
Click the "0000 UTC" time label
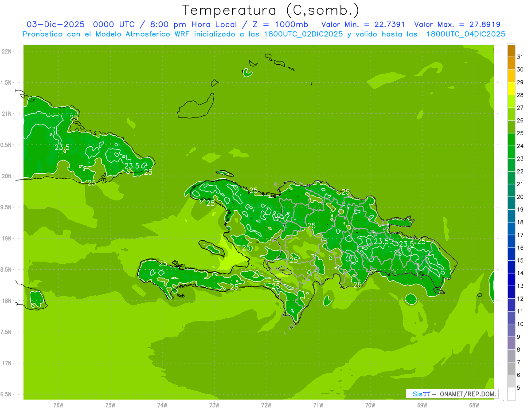113,24
